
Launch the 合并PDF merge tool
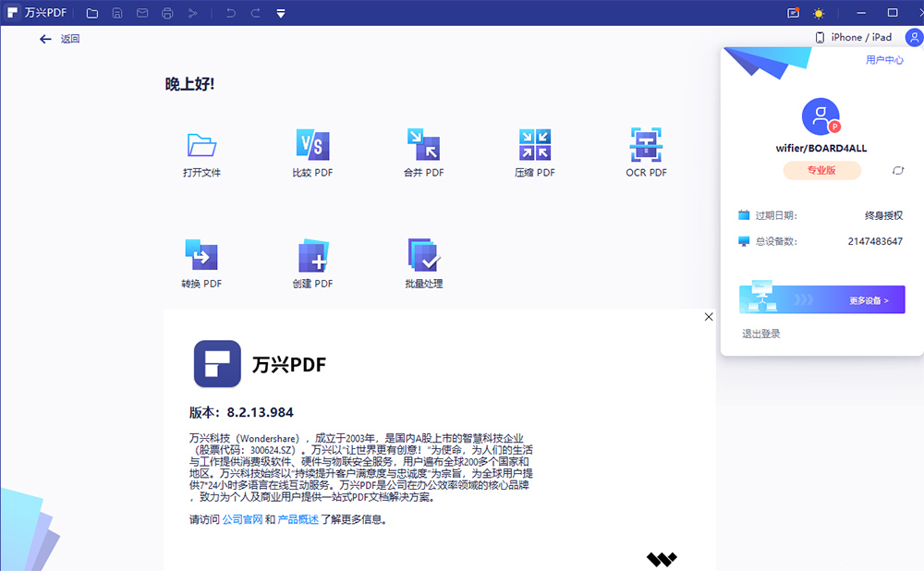pos(423,151)
